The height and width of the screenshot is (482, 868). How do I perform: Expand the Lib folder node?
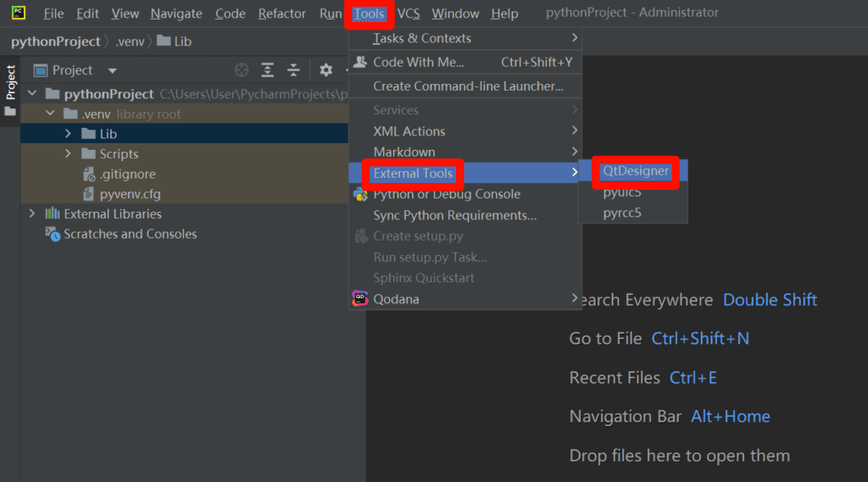point(68,133)
